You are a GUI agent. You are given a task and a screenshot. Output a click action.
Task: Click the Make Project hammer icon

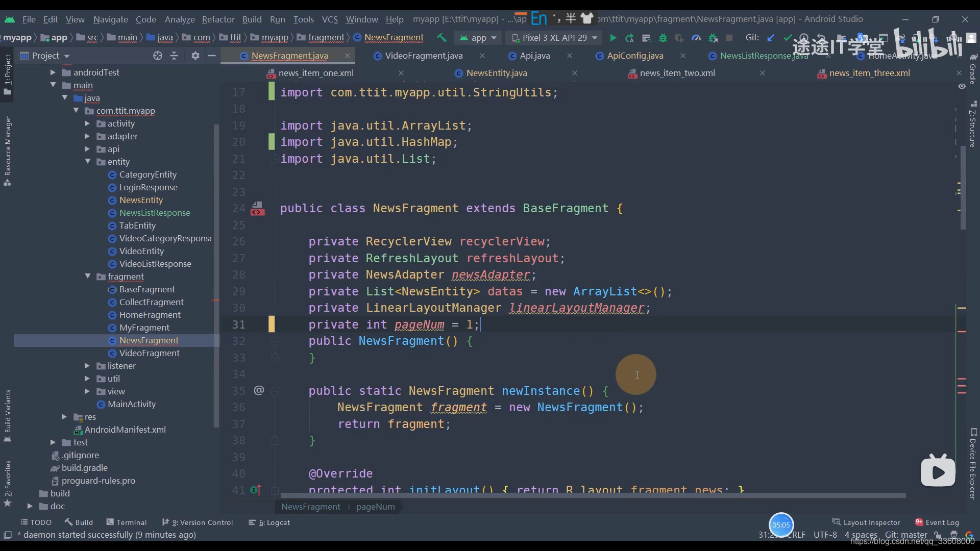442,38
